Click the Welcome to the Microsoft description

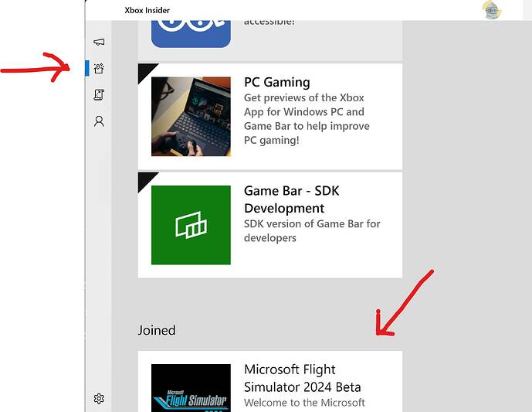coord(304,403)
